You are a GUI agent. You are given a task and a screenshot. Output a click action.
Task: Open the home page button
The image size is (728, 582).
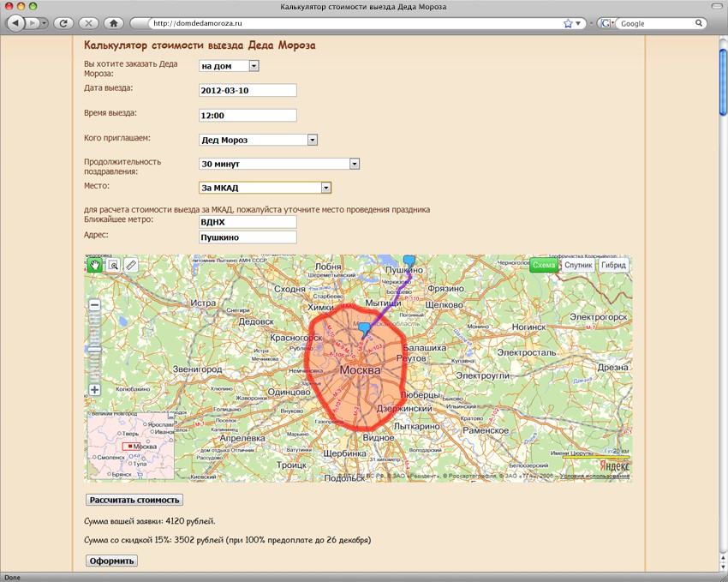coord(113,23)
